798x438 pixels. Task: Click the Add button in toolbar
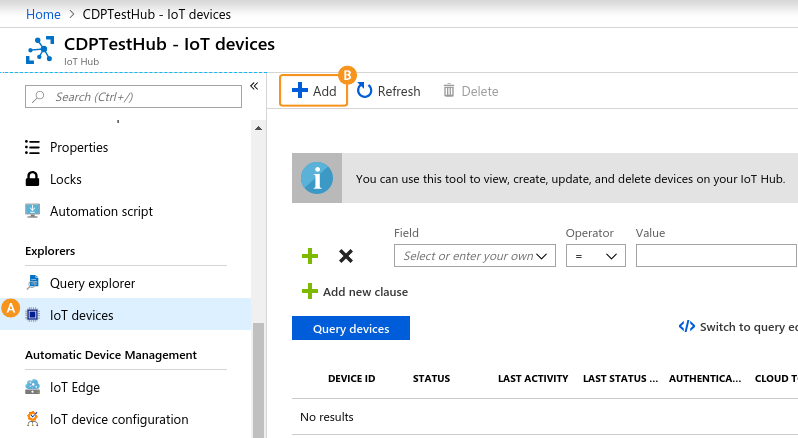pos(314,91)
